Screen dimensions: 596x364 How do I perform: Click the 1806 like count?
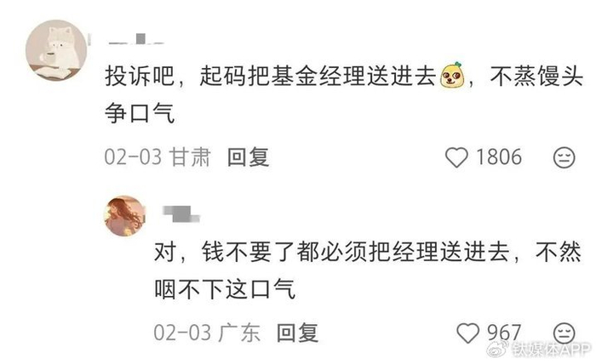click(499, 157)
